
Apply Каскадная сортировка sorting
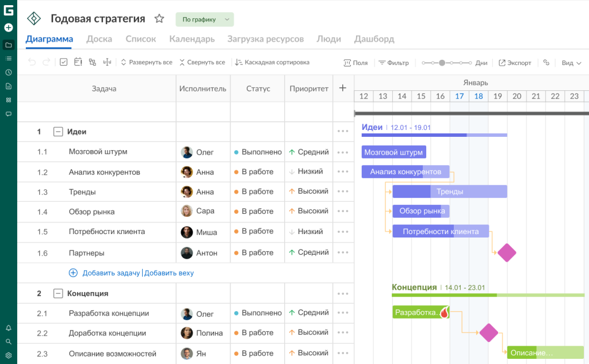(272, 62)
